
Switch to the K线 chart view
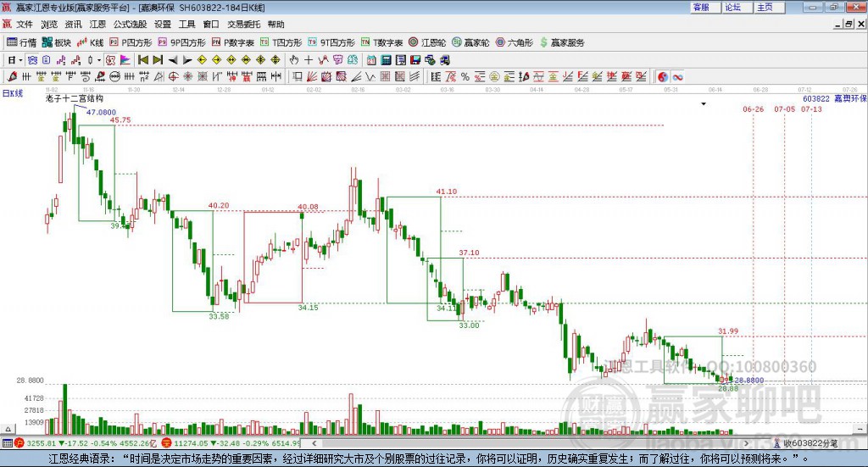point(91,42)
